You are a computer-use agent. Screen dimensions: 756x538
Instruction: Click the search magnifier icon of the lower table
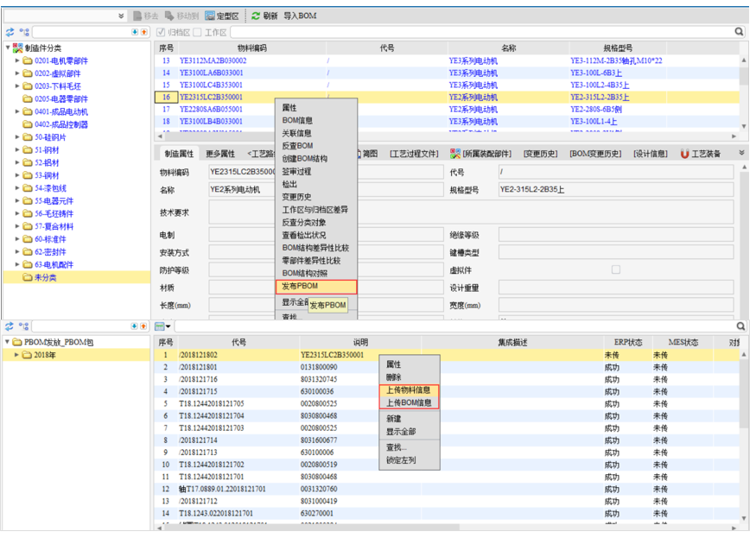pyautogui.click(x=740, y=326)
